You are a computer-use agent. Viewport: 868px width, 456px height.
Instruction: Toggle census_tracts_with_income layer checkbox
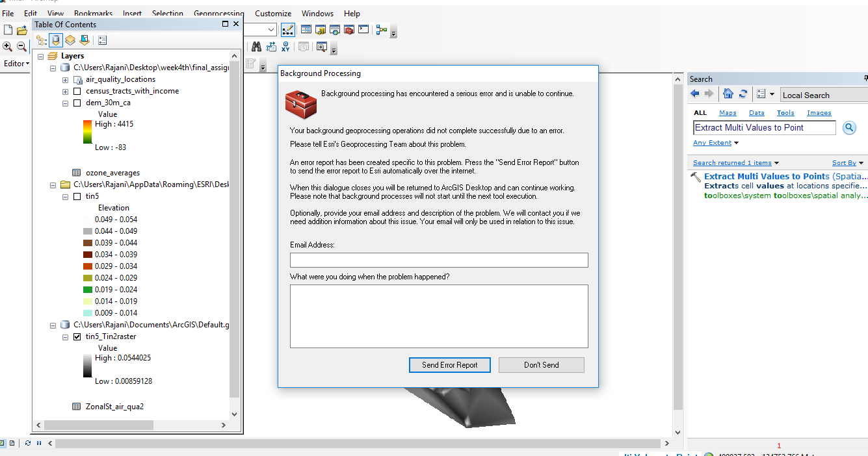pyautogui.click(x=78, y=91)
